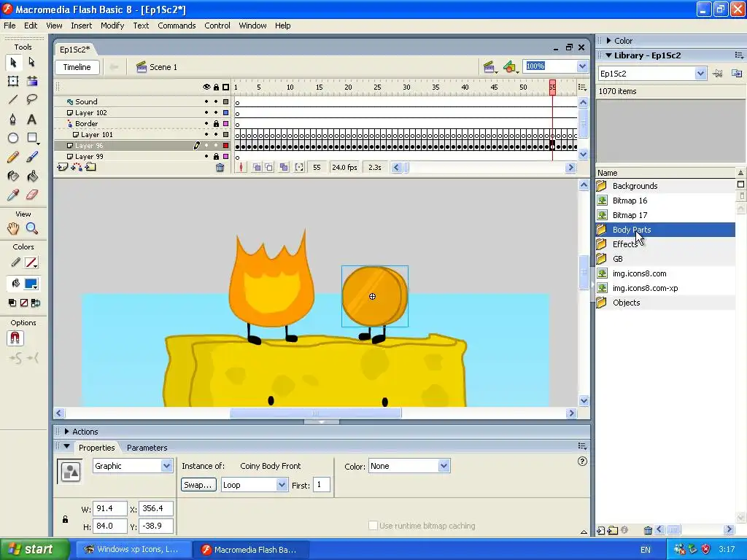Click the Edit Symbols icon
This screenshot has width=747, height=560.
click(x=510, y=67)
